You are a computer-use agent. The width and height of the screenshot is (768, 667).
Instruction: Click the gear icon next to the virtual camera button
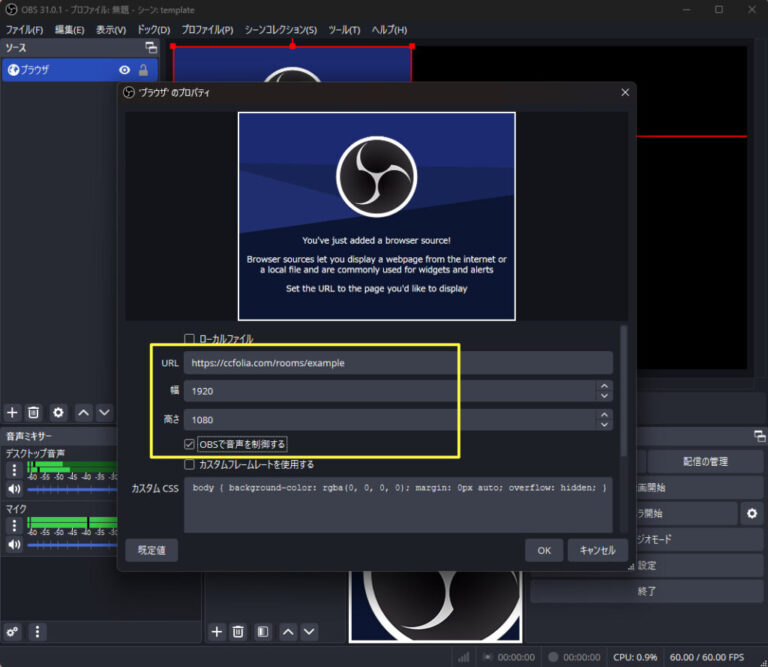point(752,513)
